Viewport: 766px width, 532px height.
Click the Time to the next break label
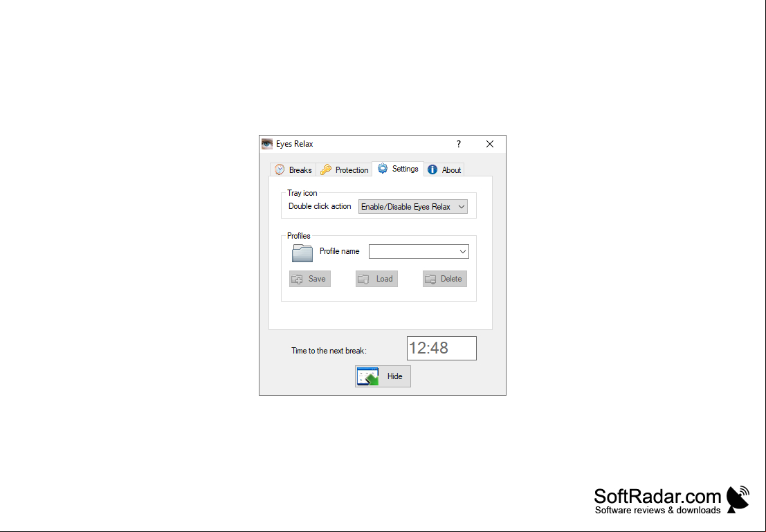(x=329, y=351)
